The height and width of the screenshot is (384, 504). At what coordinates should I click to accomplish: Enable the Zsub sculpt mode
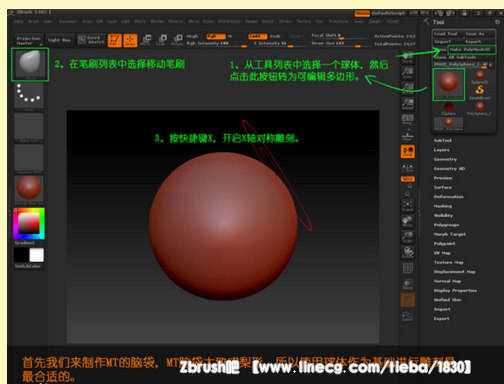pyautogui.click(x=275, y=36)
